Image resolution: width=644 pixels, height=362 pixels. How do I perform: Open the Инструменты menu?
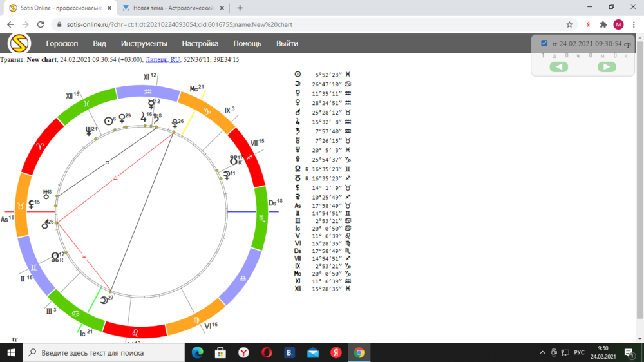click(x=144, y=44)
